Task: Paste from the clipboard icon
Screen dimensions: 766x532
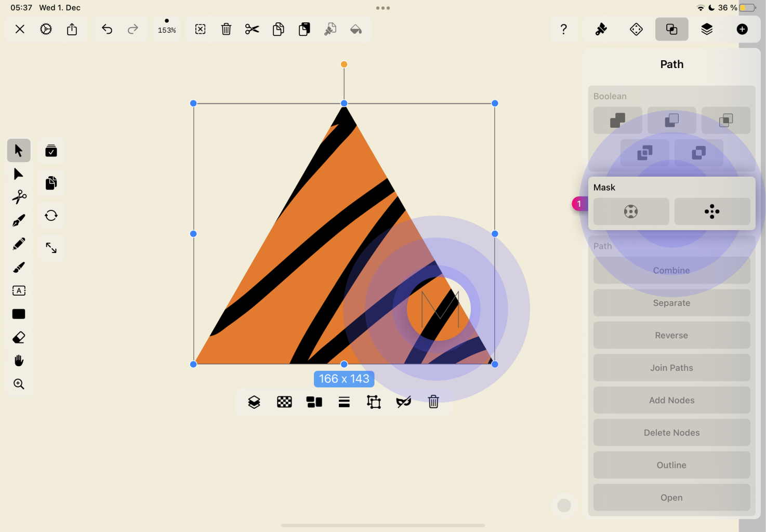Action: (305, 30)
